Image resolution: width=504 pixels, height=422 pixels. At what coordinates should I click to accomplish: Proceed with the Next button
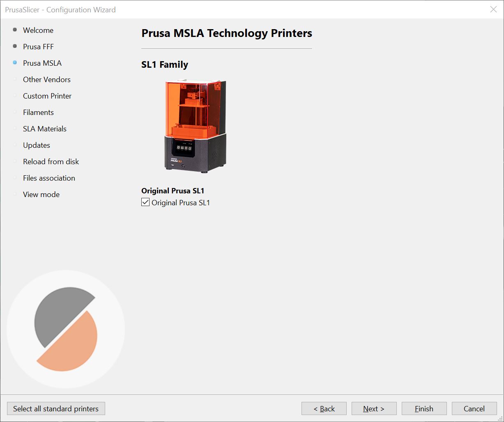374,408
